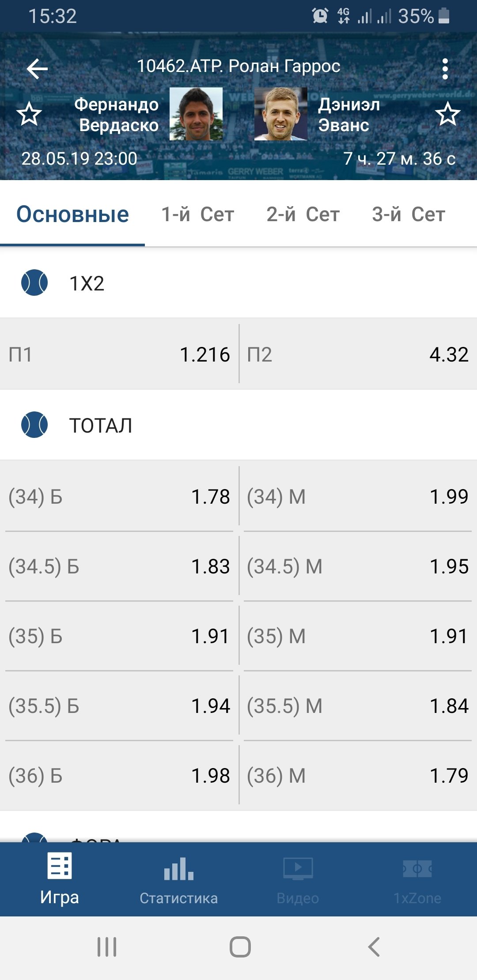
Task: Pick total (35.5) М at 1.84
Action: (x=358, y=705)
